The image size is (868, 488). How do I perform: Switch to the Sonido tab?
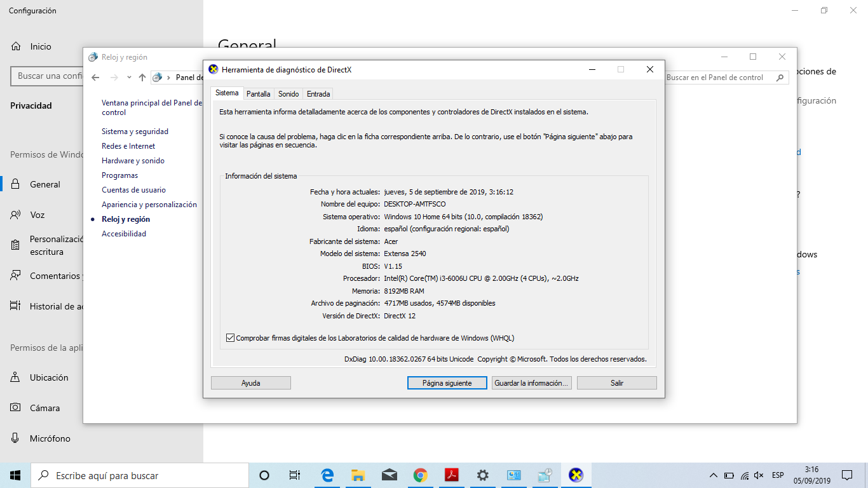pos(288,94)
